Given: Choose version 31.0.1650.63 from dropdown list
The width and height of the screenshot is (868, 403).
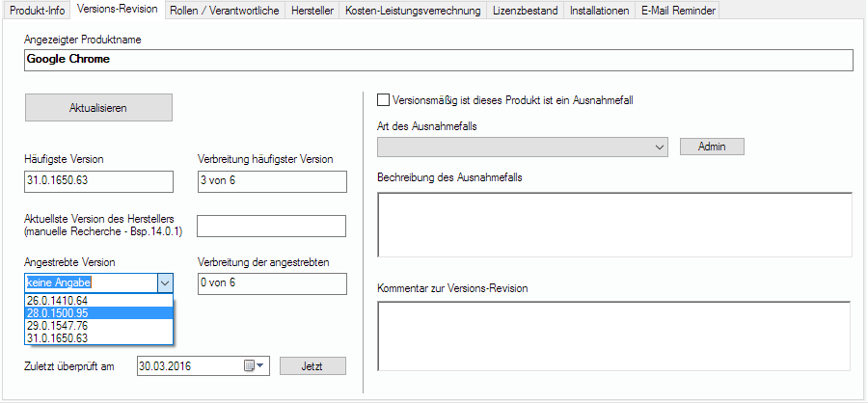Looking at the screenshot, I should point(99,337).
